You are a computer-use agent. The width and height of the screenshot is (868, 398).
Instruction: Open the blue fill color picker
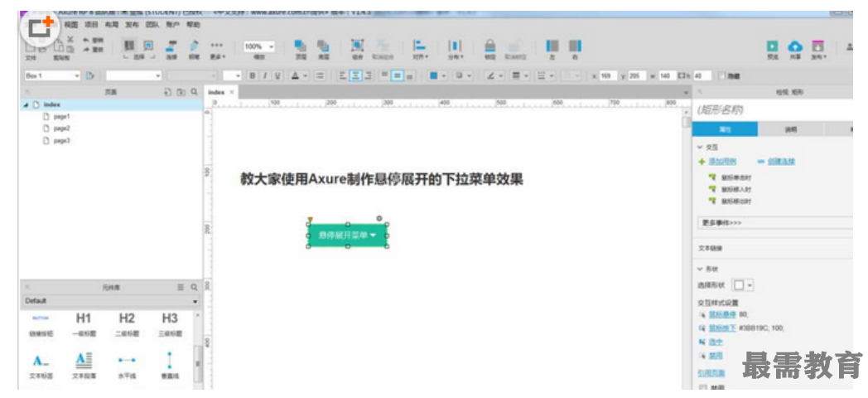pyautogui.click(x=439, y=75)
